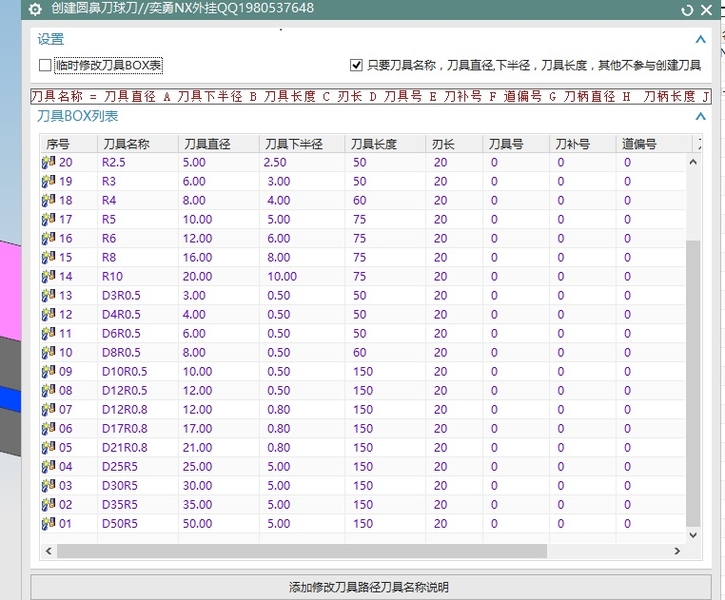Click tool icon of row 14
The height and width of the screenshot is (600, 725).
coord(49,276)
